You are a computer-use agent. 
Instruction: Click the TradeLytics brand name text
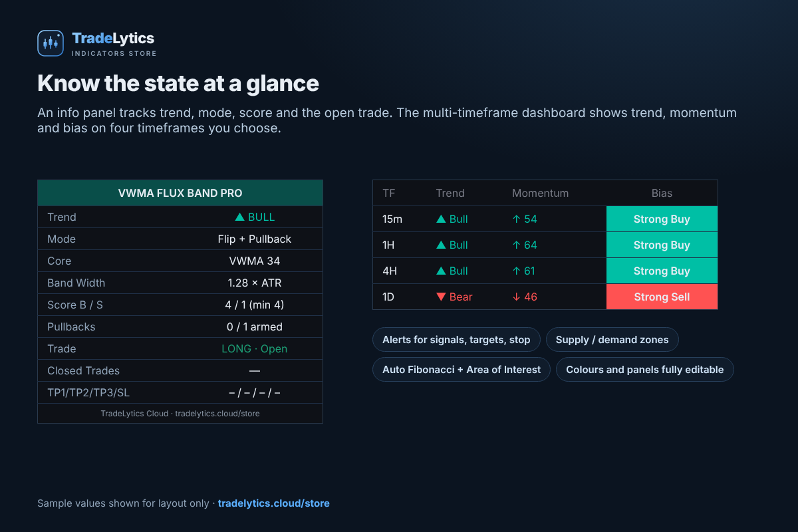point(113,39)
